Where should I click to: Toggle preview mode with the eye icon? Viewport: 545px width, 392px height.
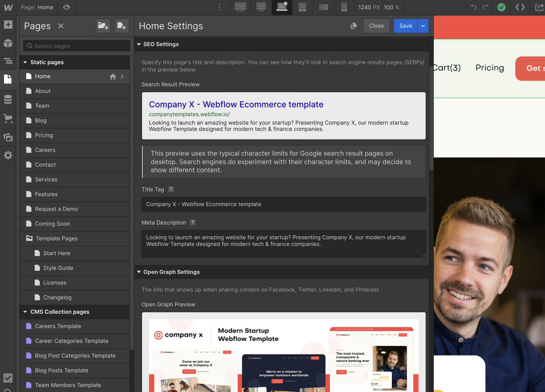pyautogui.click(x=66, y=7)
